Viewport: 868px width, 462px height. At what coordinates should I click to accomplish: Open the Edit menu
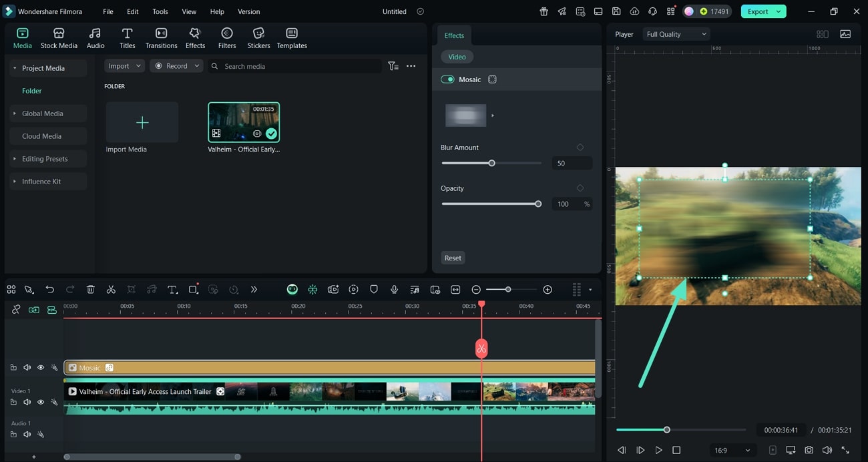pos(132,11)
